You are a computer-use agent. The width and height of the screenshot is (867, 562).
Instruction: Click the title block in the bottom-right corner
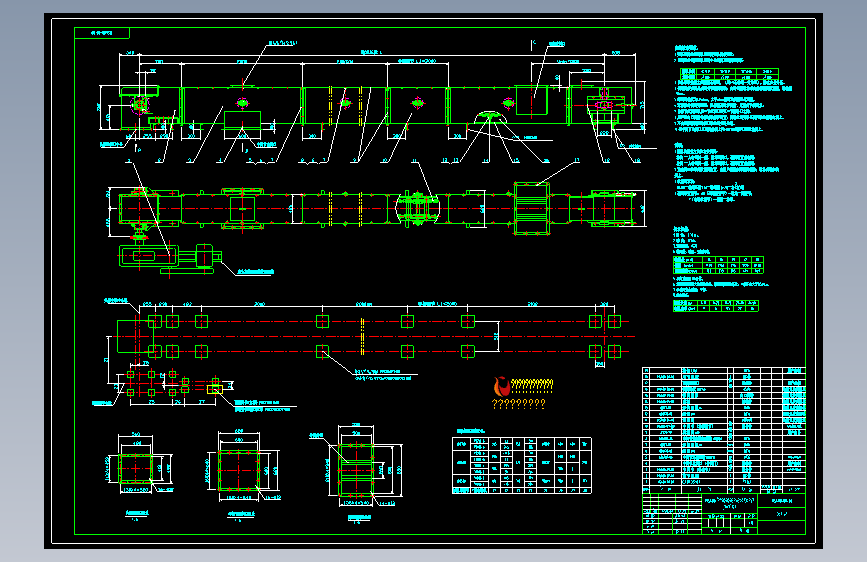[x=723, y=514]
